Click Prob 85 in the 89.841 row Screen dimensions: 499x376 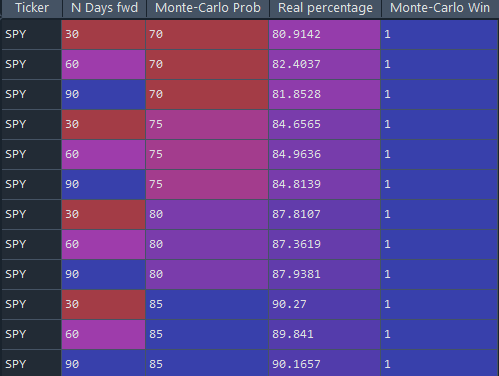click(207, 334)
